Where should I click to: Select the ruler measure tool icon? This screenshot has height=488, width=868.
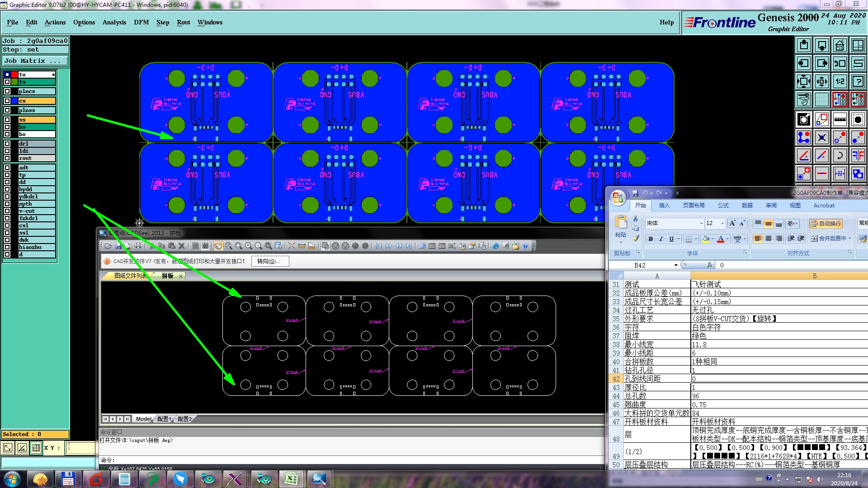840,119
